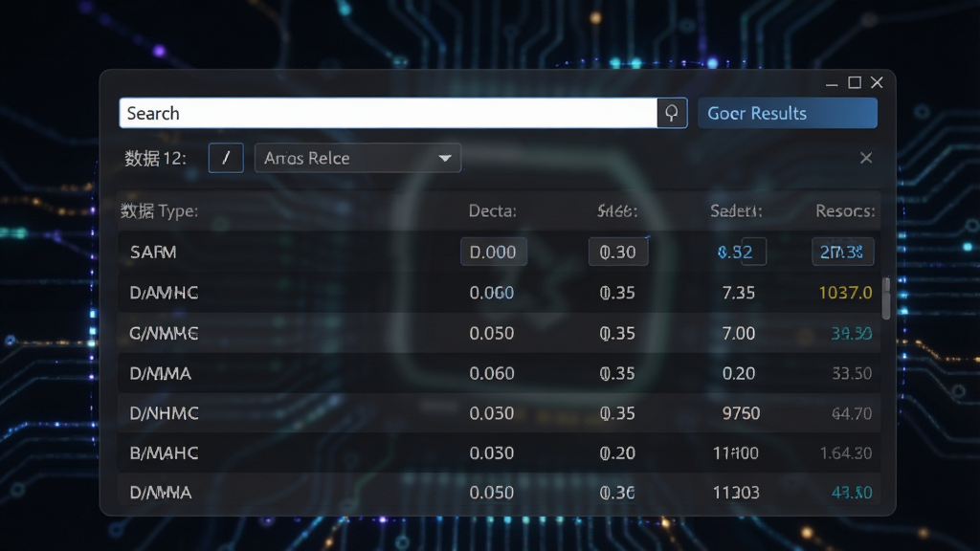The height and width of the screenshot is (551, 980).
Task: Click the teal 39.30 value
Action: (851, 334)
